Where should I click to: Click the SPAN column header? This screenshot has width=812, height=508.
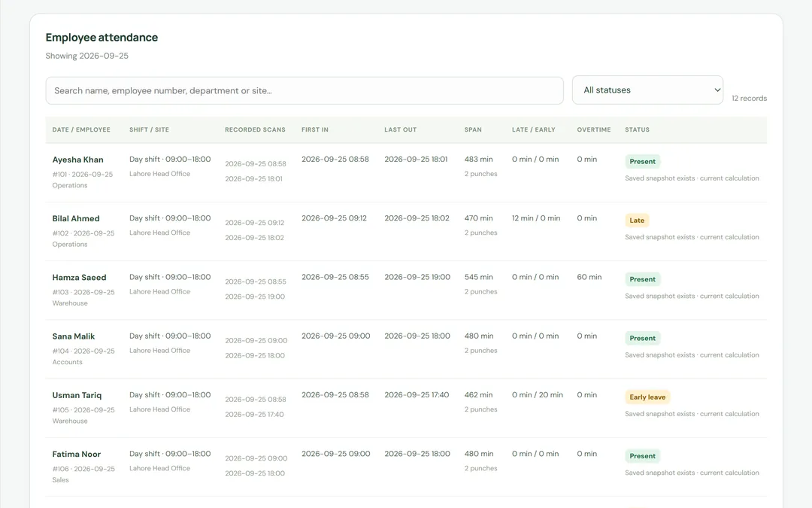click(x=473, y=129)
